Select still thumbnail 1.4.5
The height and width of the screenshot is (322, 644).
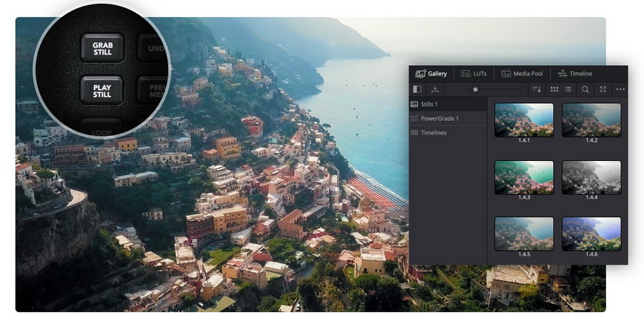pos(524,234)
